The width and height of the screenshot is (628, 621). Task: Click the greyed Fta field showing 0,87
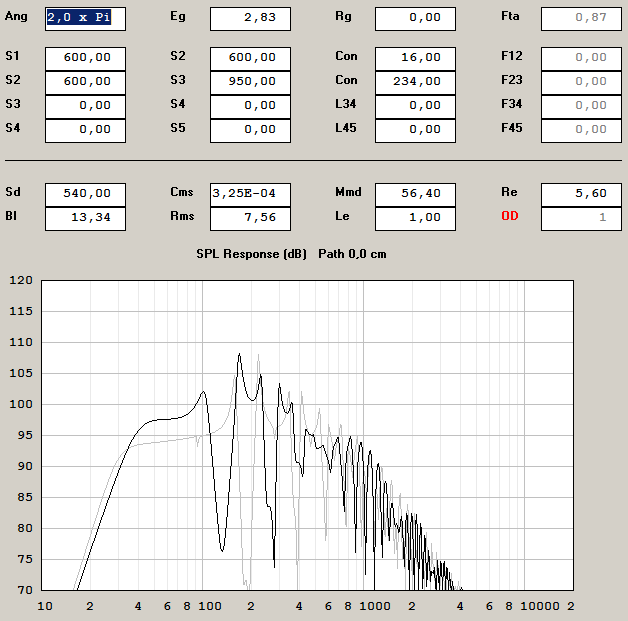(581, 19)
